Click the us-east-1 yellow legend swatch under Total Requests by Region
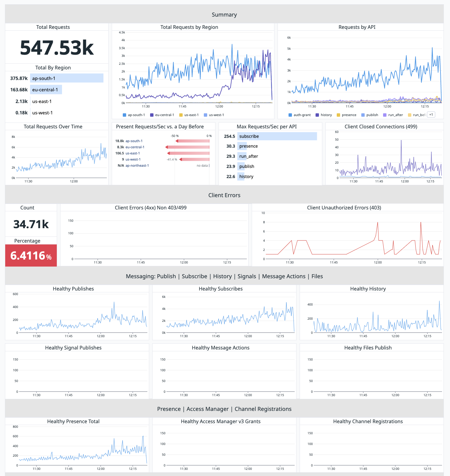The height and width of the screenshot is (476, 450). [x=181, y=115]
